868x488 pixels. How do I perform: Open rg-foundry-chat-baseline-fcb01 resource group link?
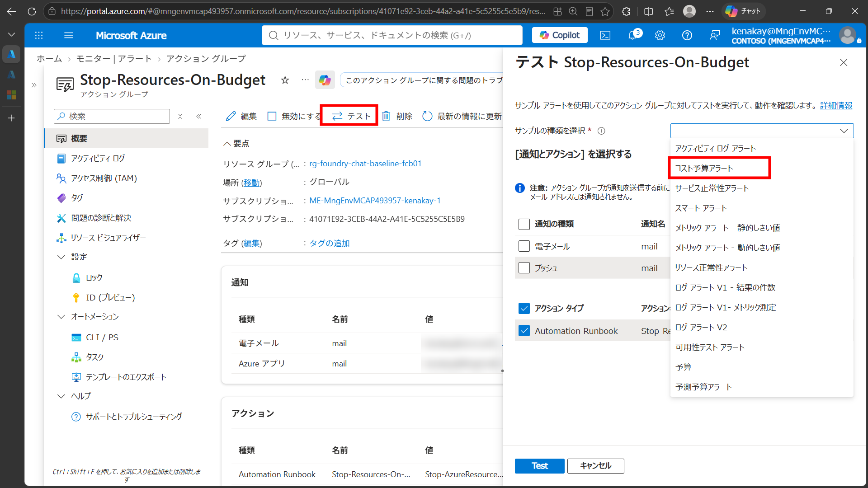point(365,164)
